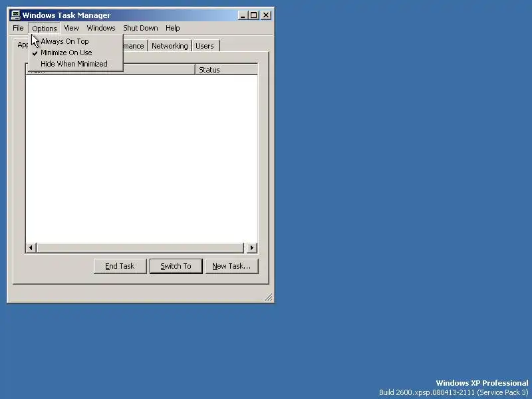The width and height of the screenshot is (532, 399).
Task: Maximize the Windows Task Manager window
Action: [254, 15]
